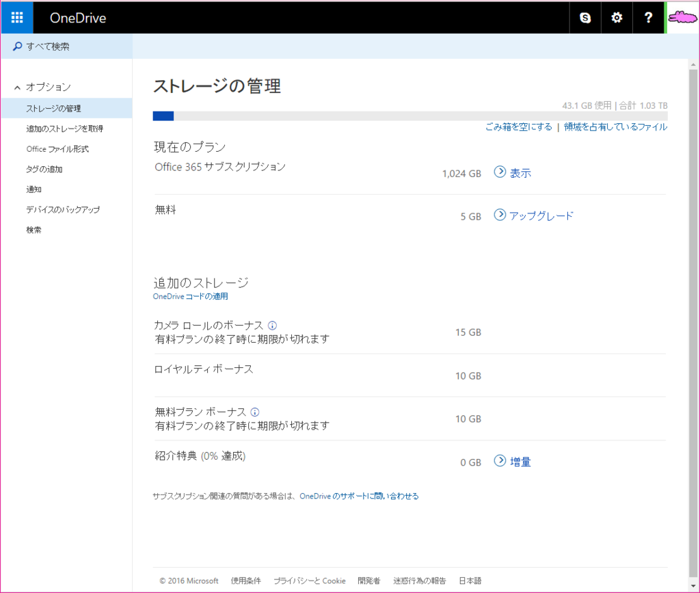This screenshot has width=700, height=593.
Task: Click アップグレード arrow icon for free plan
Action: click(500, 215)
